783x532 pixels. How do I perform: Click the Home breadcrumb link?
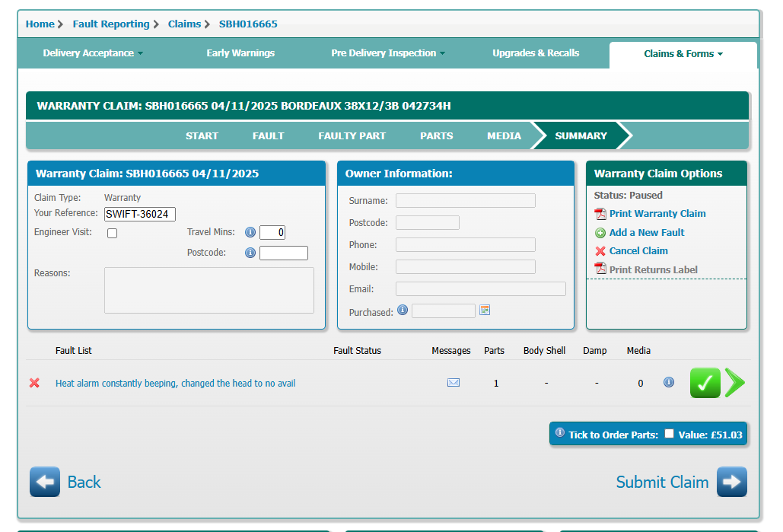(40, 24)
